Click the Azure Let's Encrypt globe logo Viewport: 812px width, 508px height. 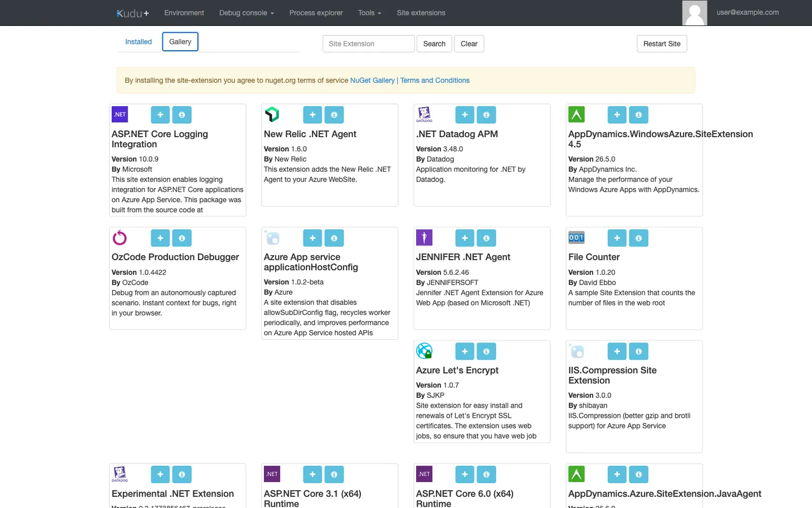coord(424,351)
